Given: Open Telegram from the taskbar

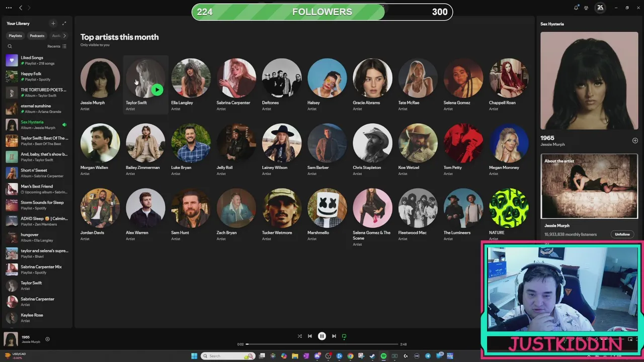Looking at the screenshot, I should coord(428,356).
